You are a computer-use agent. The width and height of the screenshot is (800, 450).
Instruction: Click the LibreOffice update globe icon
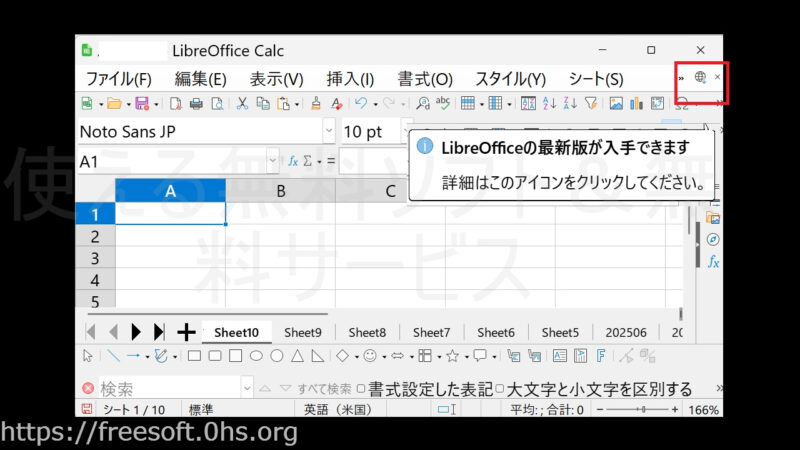[x=700, y=77]
